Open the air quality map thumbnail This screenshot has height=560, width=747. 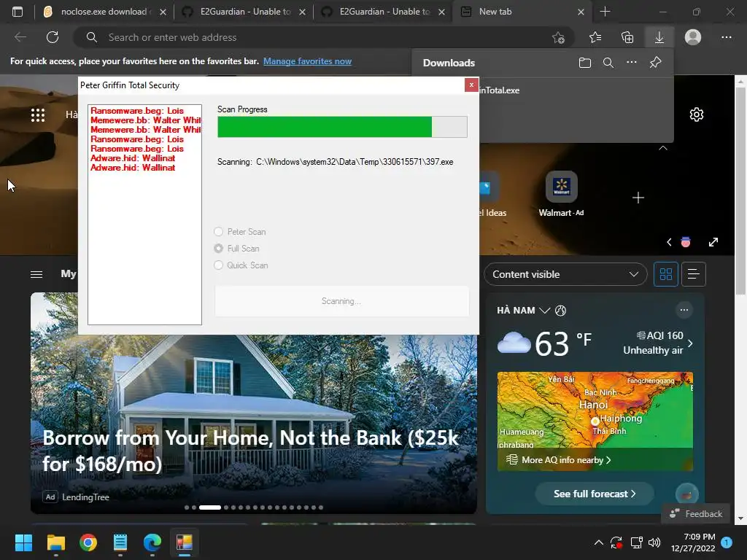[595, 421]
